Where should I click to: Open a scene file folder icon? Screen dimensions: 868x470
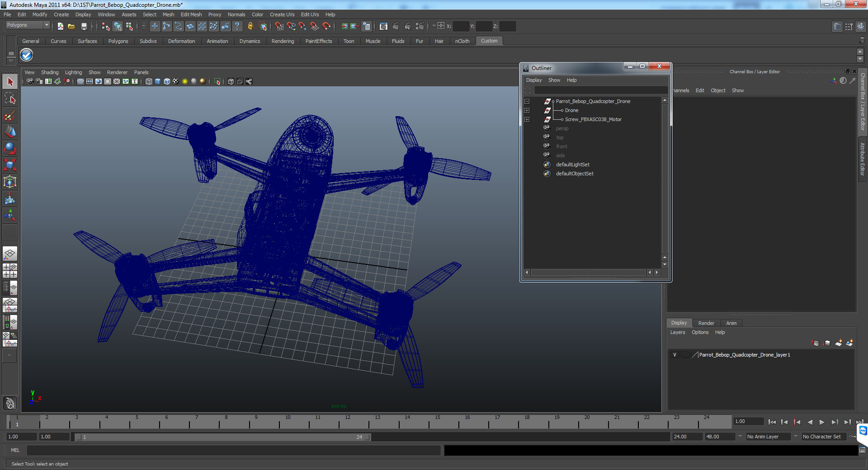(x=71, y=26)
